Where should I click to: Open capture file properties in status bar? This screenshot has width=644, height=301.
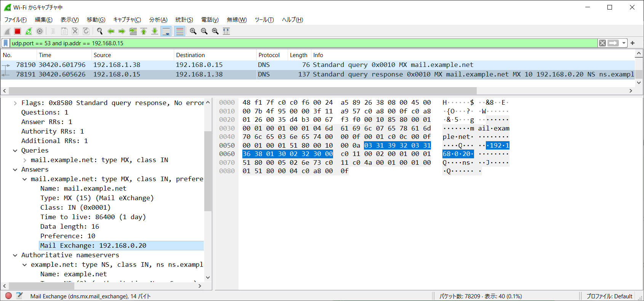coord(19,296)
